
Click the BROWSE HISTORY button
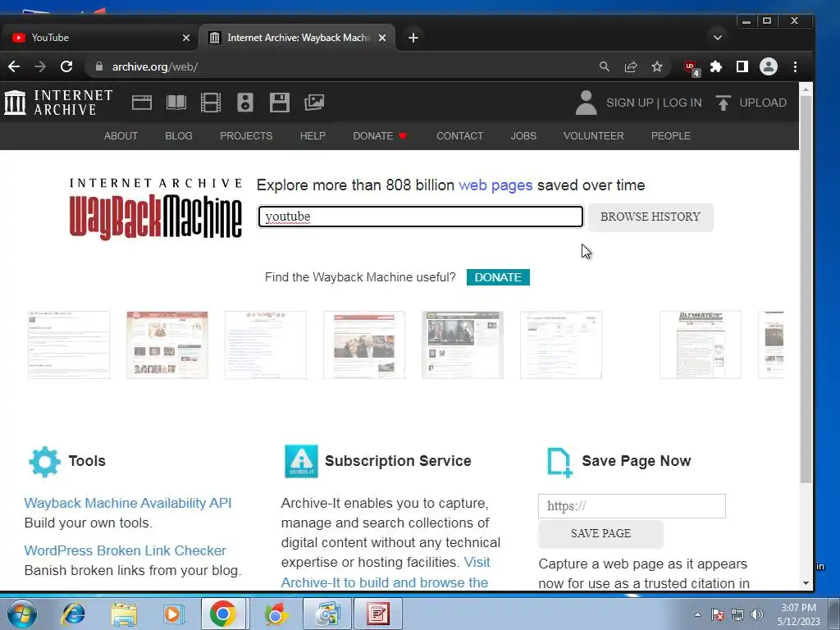click(651, 217)
